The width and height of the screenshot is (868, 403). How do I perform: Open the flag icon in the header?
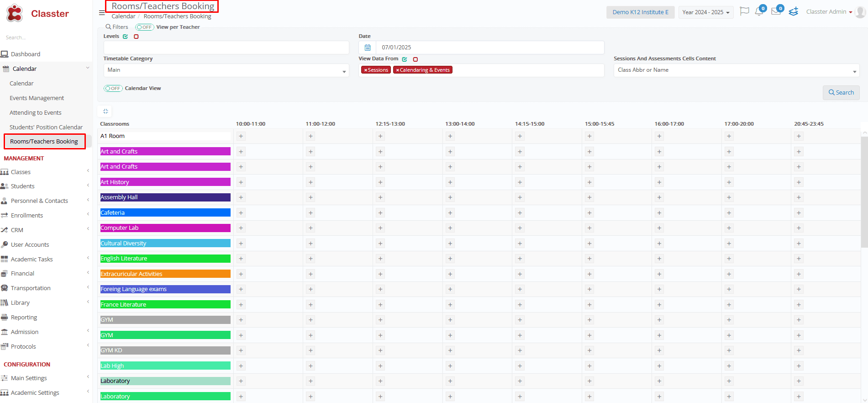pyautogui.click(x=744, y=11)
